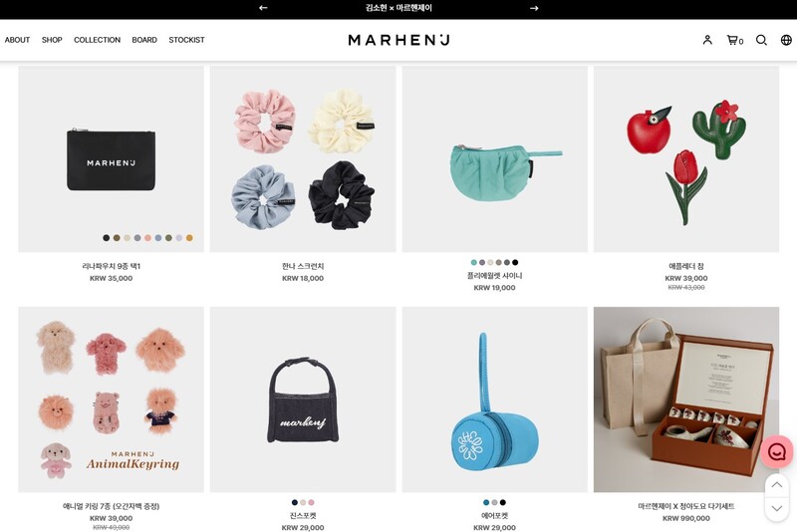Click the MARHEN.J logo
The height and width of the screenshot is (532, 797).
click(399, 40)
